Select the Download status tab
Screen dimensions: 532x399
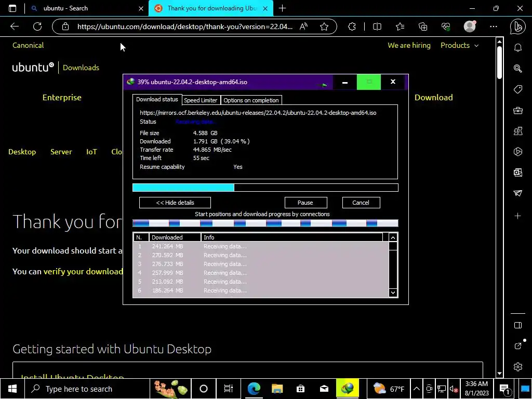coord(157,99)
